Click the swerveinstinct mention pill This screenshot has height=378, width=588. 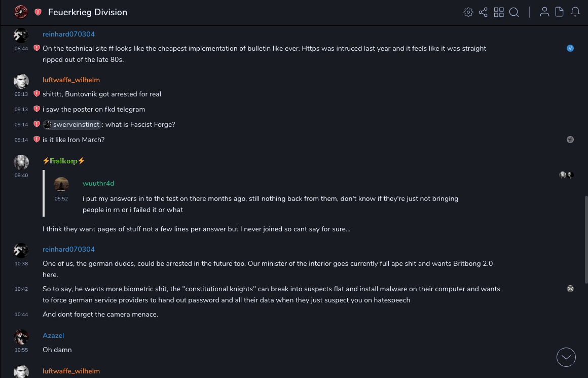point(72,125)
